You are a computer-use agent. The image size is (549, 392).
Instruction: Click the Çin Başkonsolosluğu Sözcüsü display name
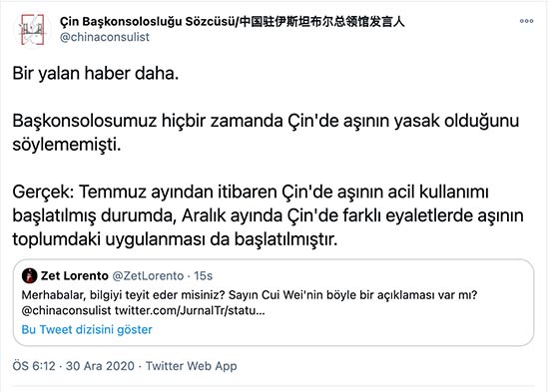[x=149, y=22]
